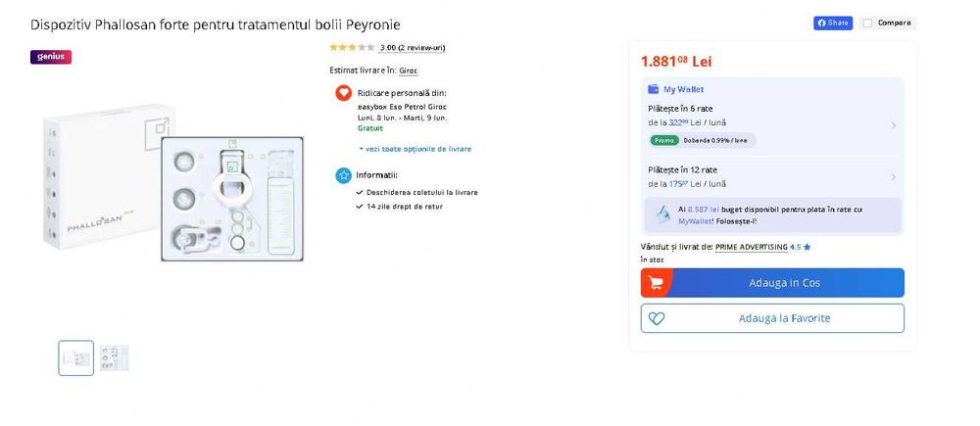The width and height of the screenshot is (980, 426).
Task: Expand the 6 rate payment option chevron
Action: pos(893,125)
